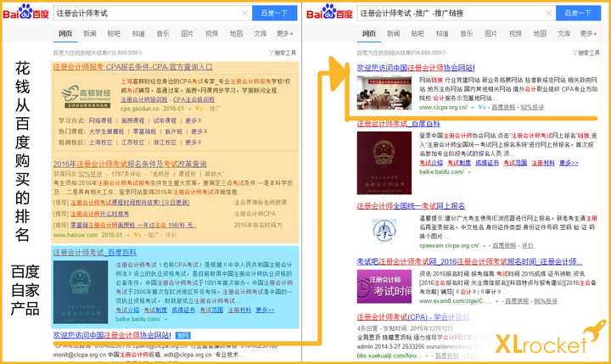Open the purple 考试时间 thumbnail image

click(384, 287)
